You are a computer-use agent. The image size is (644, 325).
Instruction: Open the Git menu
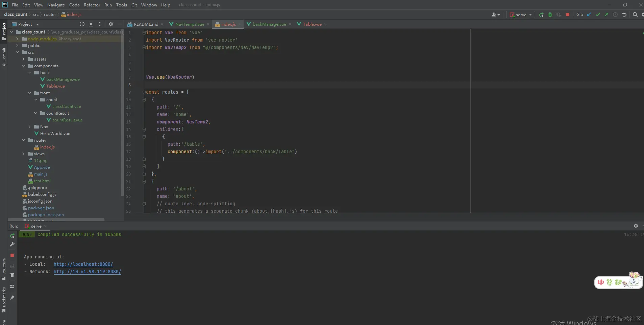134,5
